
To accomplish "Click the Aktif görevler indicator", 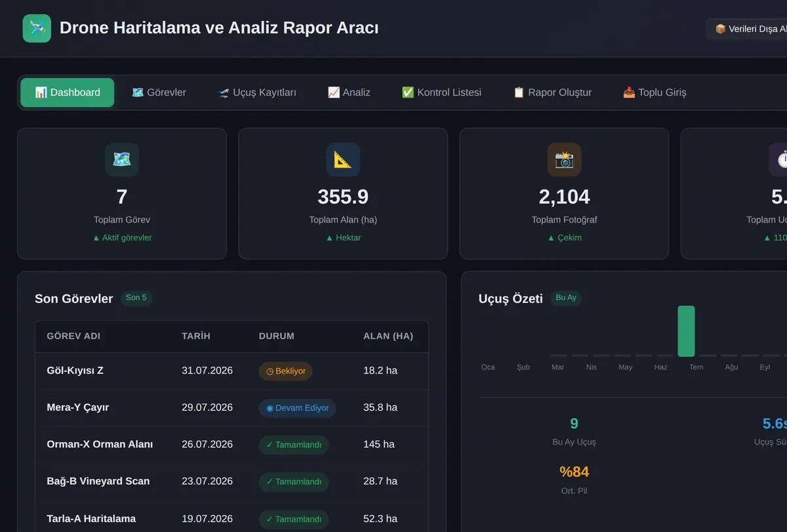I will [x=122, y=238].
